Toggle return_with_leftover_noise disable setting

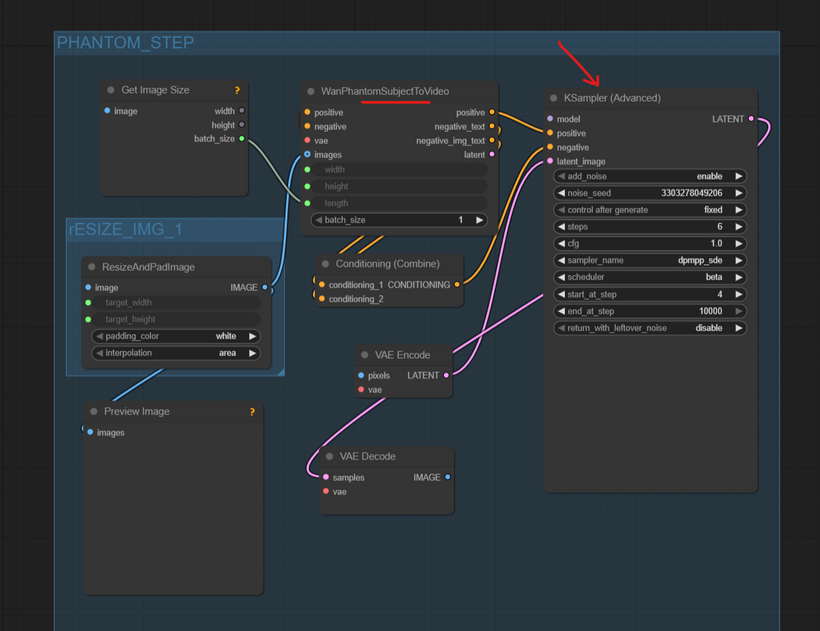click(x=650, y=328)
